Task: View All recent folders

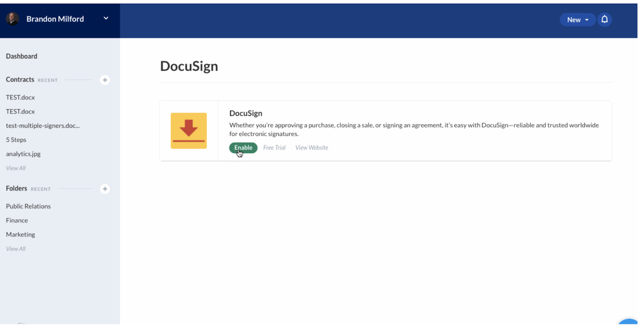Action: (x=16, y=249)
